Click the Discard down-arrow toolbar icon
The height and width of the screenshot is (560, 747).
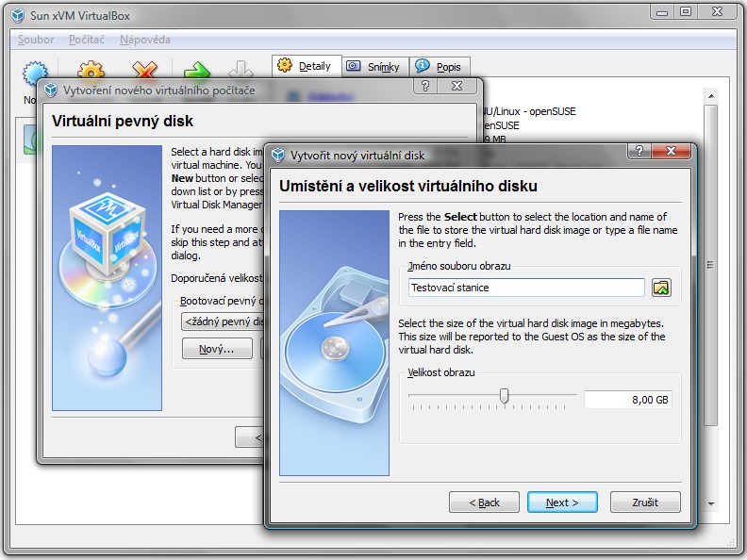click(241, 70)
